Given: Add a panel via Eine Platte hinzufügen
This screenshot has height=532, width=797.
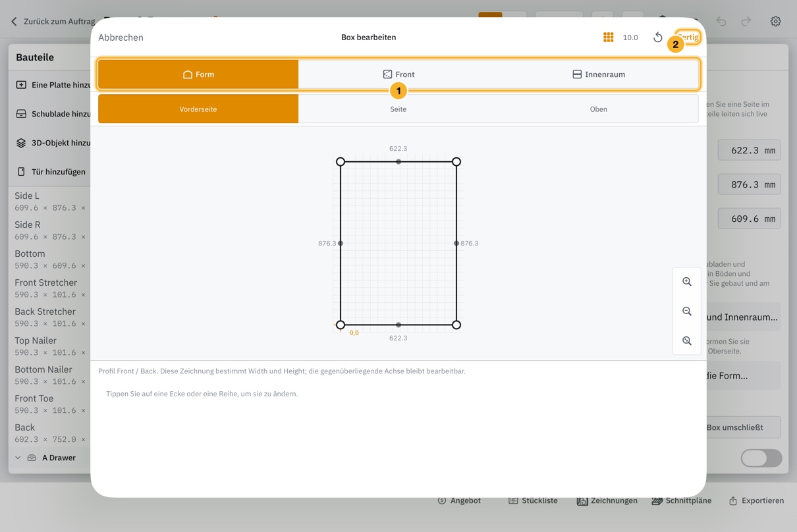Looking at the screenshot, I should click(x=53, y=85).
